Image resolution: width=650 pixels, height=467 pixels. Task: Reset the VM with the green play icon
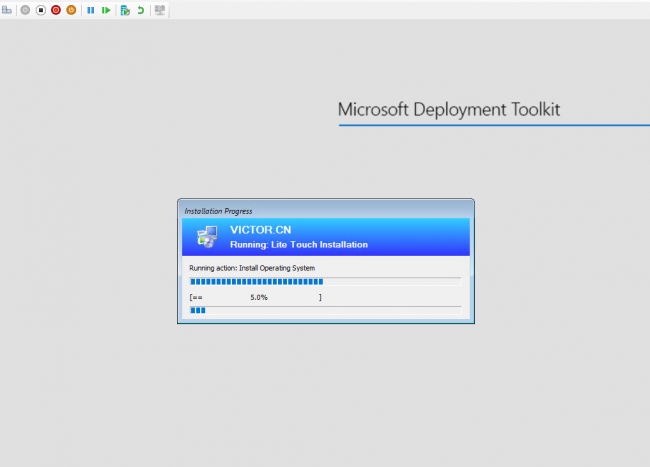point(106,10)
